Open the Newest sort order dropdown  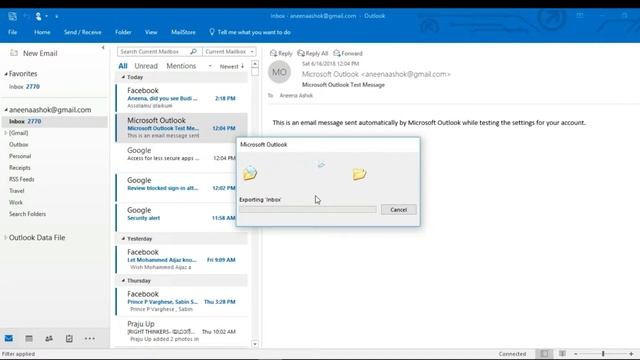click(x=232, y=66)
